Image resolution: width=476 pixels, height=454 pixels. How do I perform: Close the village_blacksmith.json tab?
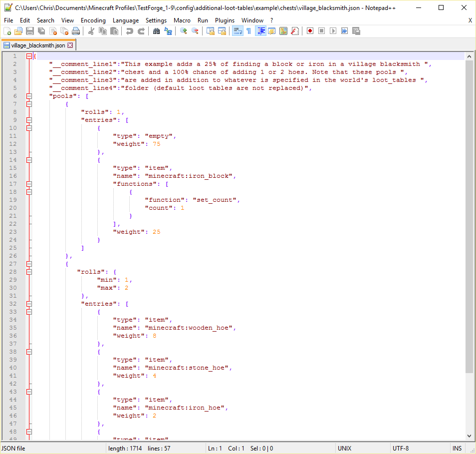(70, 45)
